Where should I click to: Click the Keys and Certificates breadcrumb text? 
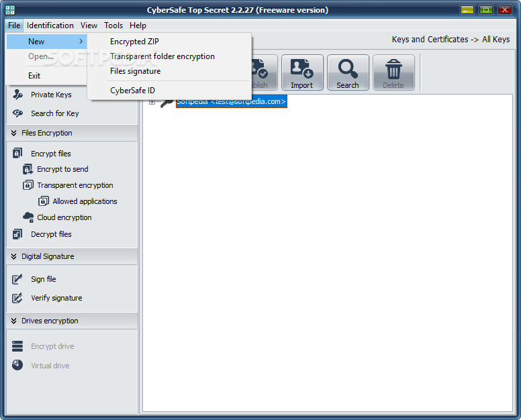[430, 40]
